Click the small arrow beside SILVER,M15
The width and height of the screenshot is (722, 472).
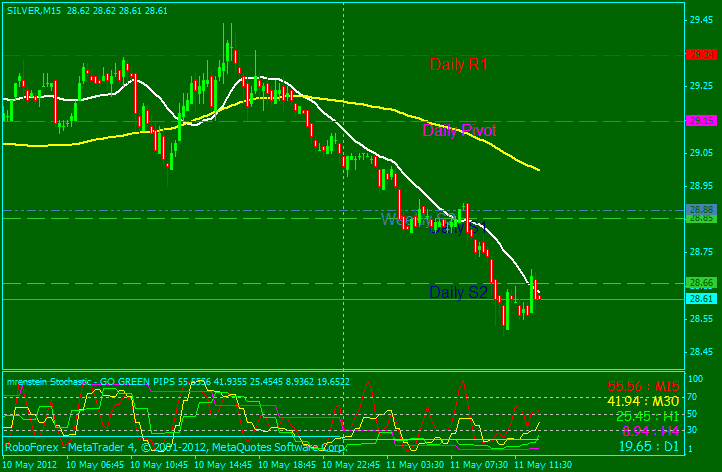point(5,10)
